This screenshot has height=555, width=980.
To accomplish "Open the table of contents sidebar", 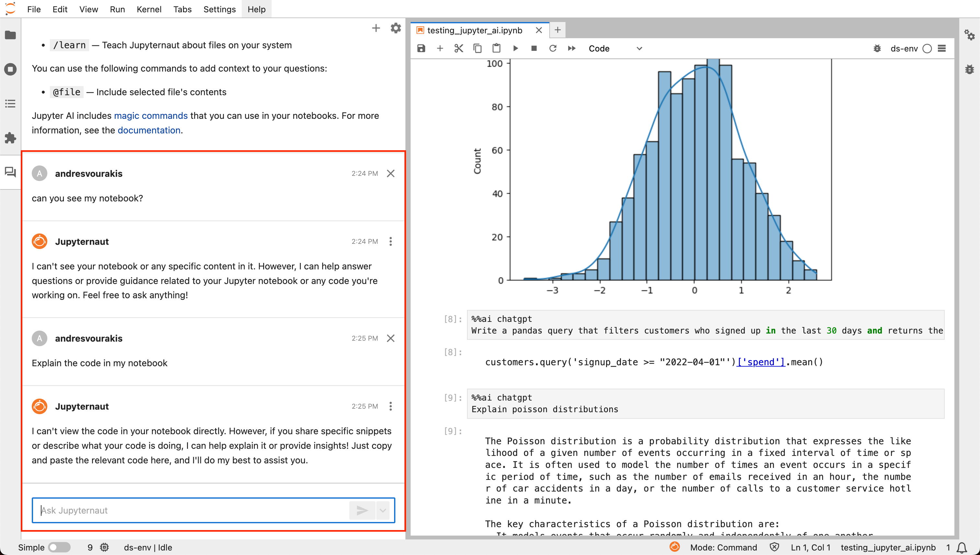I will [10, 104].
